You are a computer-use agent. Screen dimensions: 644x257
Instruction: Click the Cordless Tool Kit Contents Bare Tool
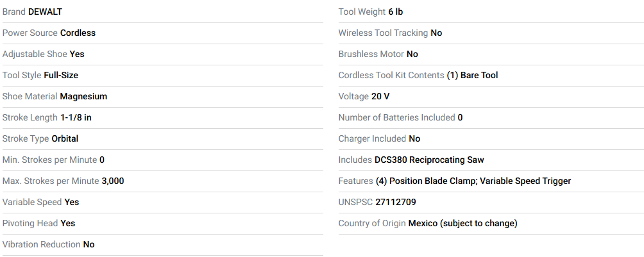pyautogui.click(x=472, y=76)
